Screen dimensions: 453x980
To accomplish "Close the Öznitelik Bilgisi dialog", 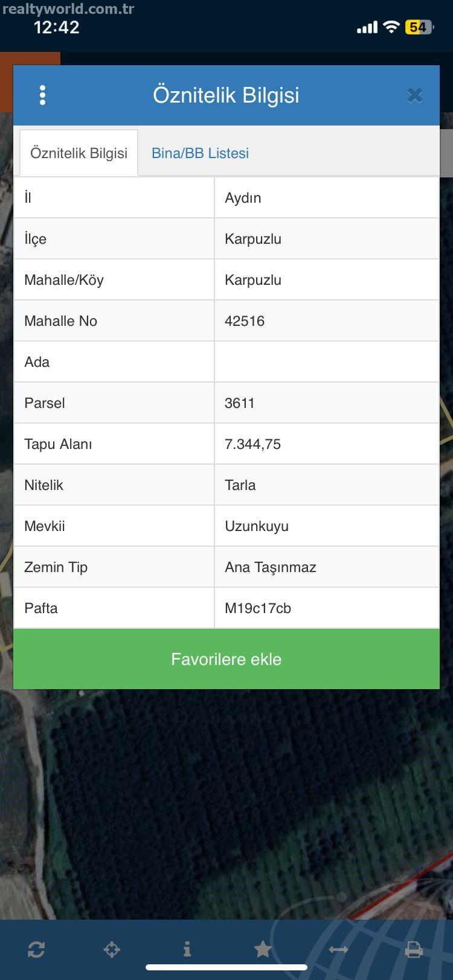I will click(415, 95).
